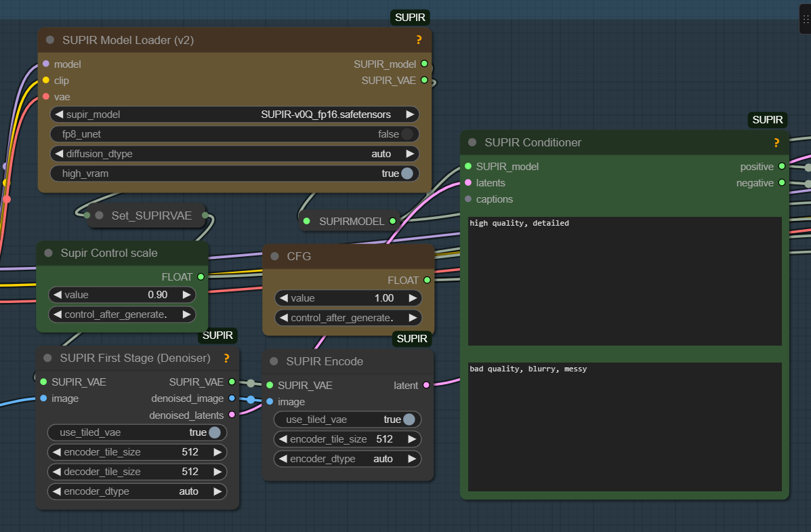
Task: Toggle fp8_unet switch in Model Loader
Action: [407, 134]
